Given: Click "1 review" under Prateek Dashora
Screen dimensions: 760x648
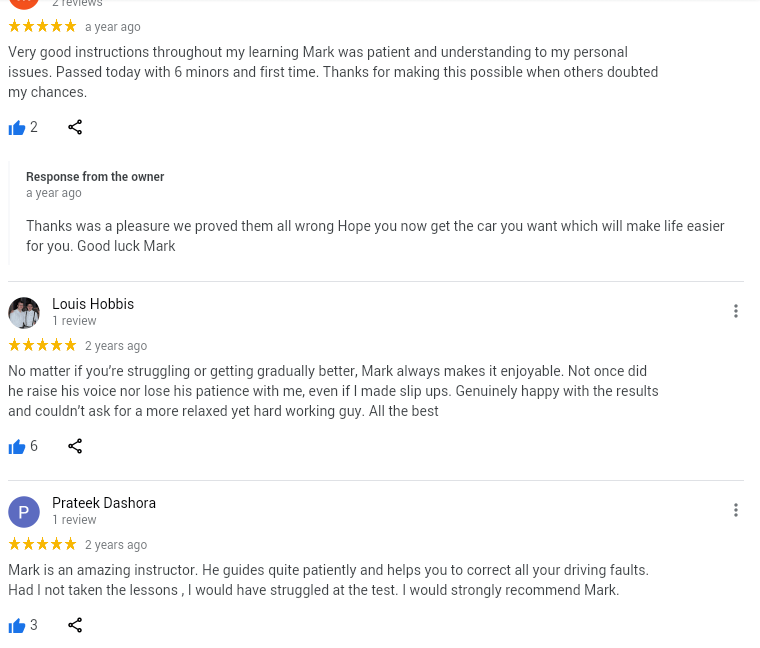Looking at the screenshot, I should click(x=74, y=520).
